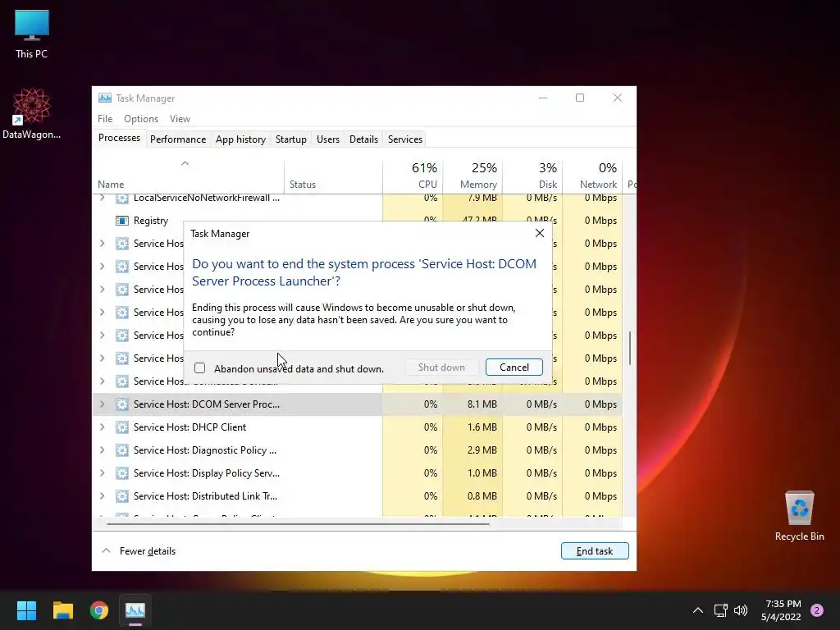This screenshot has height=630, width=840.
Task: Switch to the Users tab
Action: tap(328, 139)
